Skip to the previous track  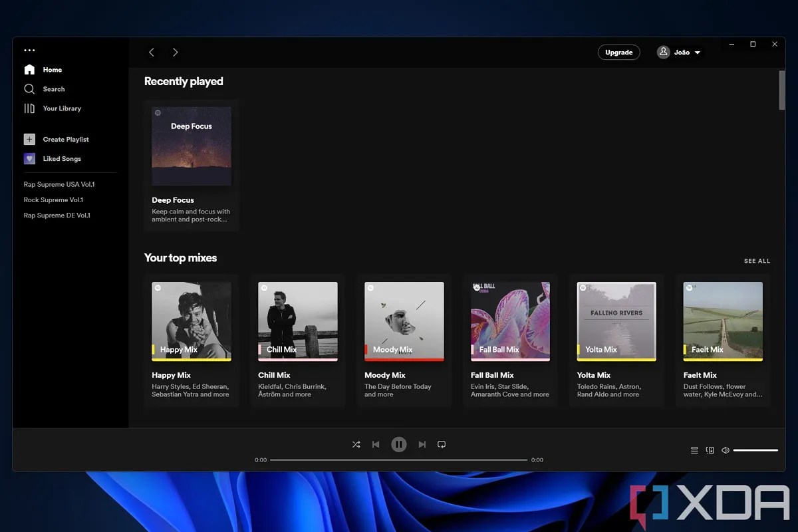pos(376,444)
